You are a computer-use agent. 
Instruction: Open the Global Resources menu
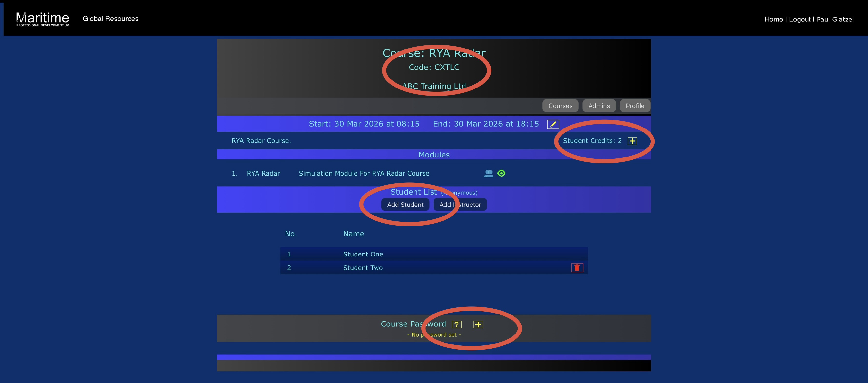pyautogui.click(x=110, y=19)
